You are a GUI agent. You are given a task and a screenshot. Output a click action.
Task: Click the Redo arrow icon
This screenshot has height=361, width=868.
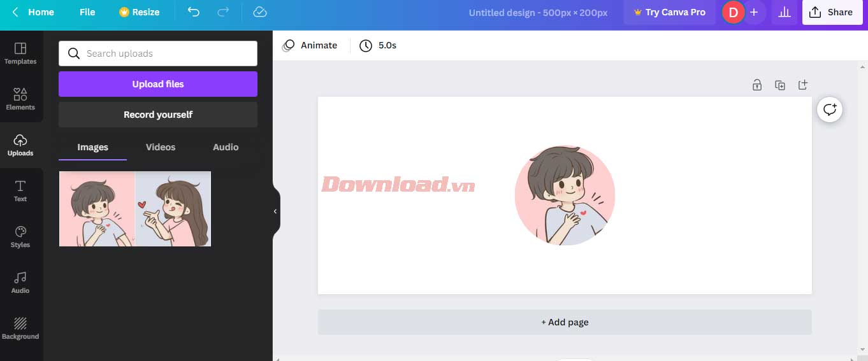point(223,12)
